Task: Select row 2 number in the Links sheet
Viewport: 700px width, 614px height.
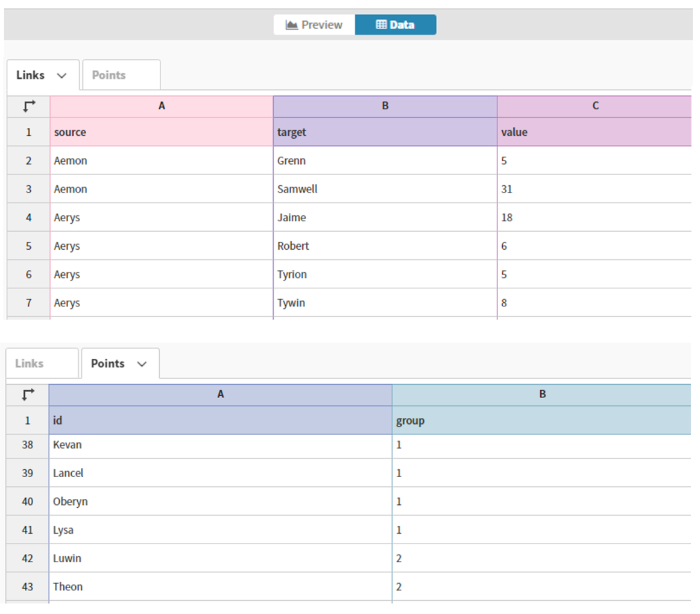Action: coord(28,161)
